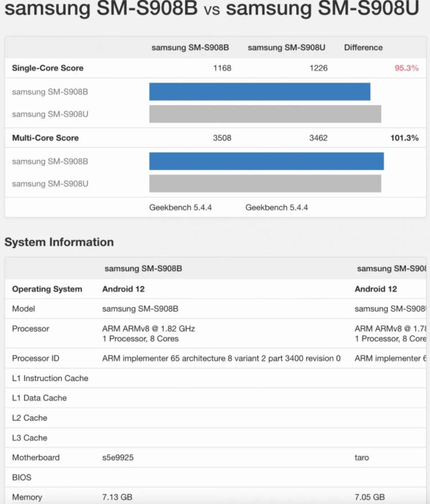
Task: Click the Difference column header
Action: coord(363,48)
